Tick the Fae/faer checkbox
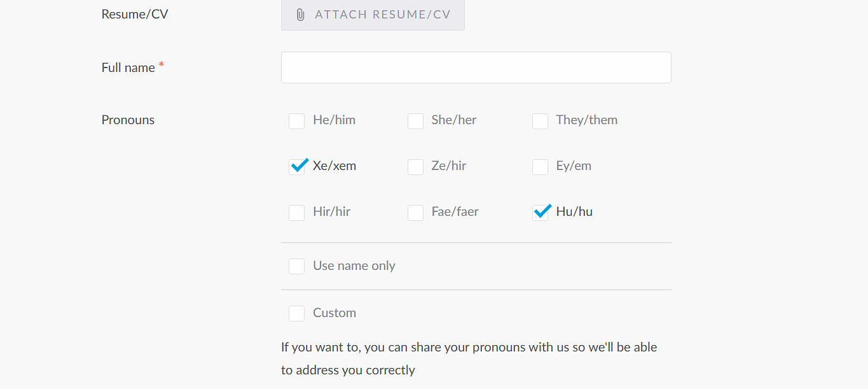The height and width of the screenshot is (389, 868). click(415, 213)
